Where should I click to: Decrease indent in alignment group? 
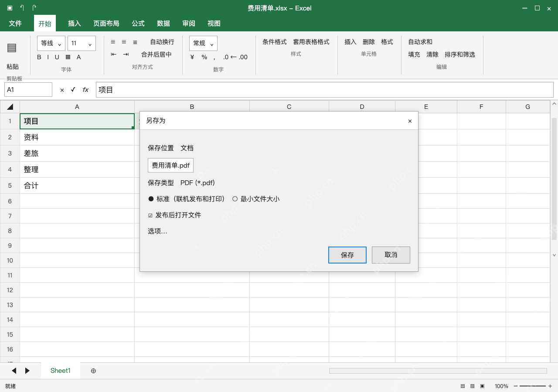(x=114, y=54)
